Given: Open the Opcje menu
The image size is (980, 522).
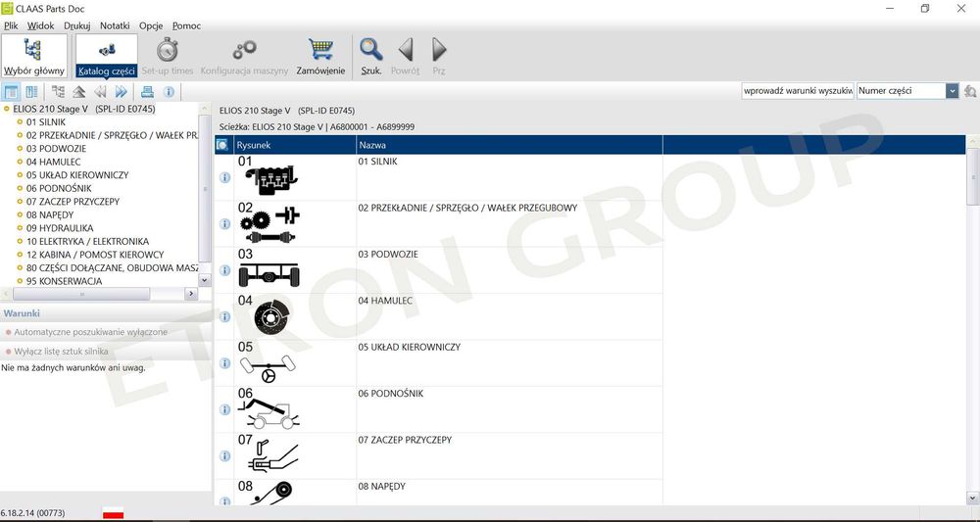Looking at the screenshot, I should (x=151, y=25).
